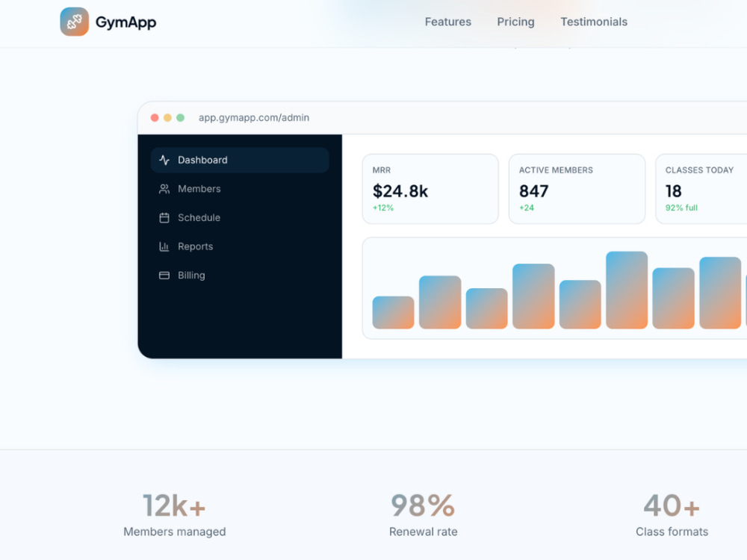The height and width of the screenshot is (560, 747).
Task: Click the 92% full text
Action: pyautogui.click(x=681, y=208)
